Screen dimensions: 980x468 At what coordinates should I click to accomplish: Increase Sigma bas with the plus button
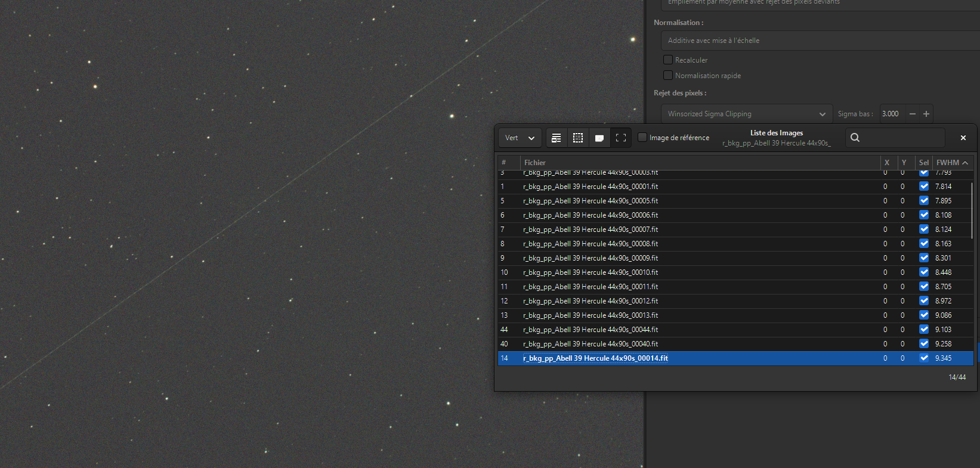(x=926, y=114)
